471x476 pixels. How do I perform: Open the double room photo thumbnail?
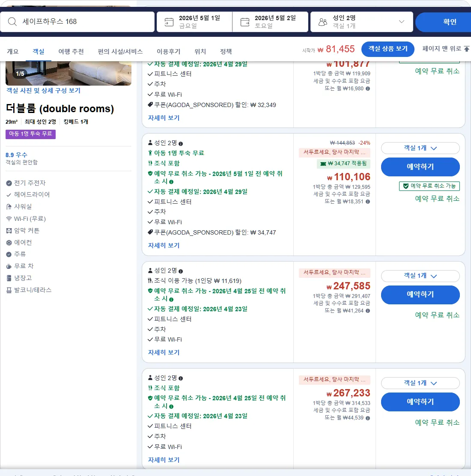click(x=69, y=73)
